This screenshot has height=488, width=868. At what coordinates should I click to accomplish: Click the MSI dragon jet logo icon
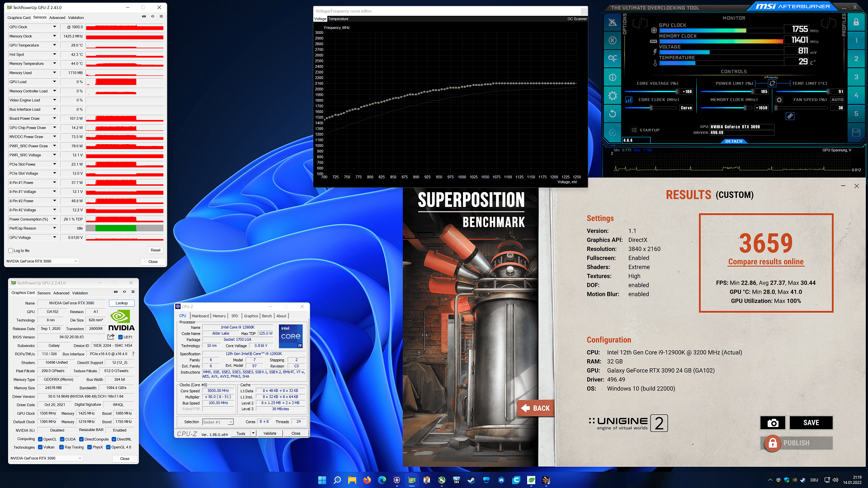click(613, 22)
